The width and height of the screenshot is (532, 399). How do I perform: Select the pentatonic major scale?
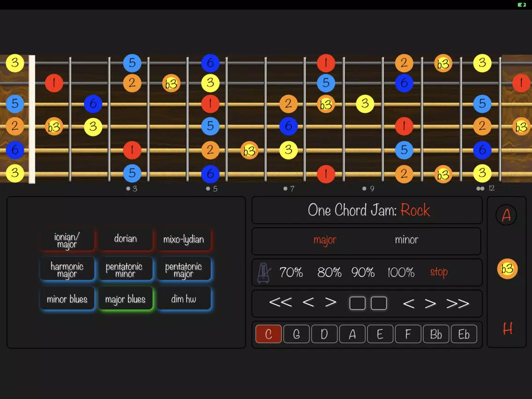[x=184, y=269]
